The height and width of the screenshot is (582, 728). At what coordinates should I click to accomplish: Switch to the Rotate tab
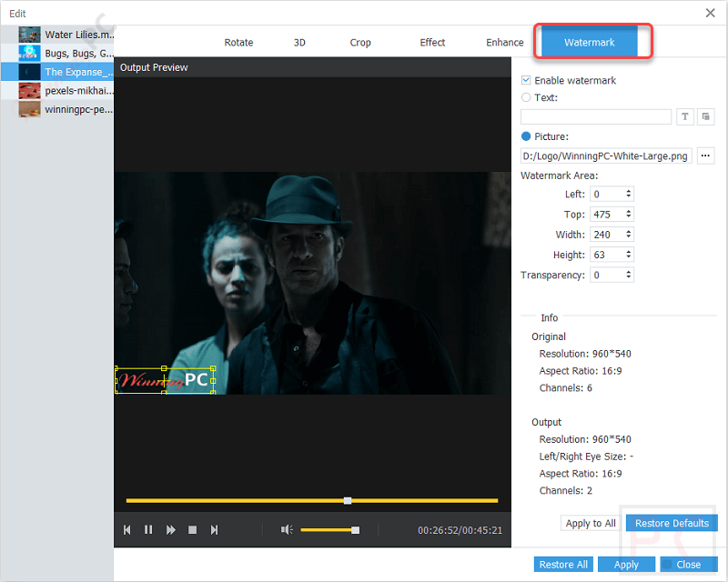click(238, 43)
